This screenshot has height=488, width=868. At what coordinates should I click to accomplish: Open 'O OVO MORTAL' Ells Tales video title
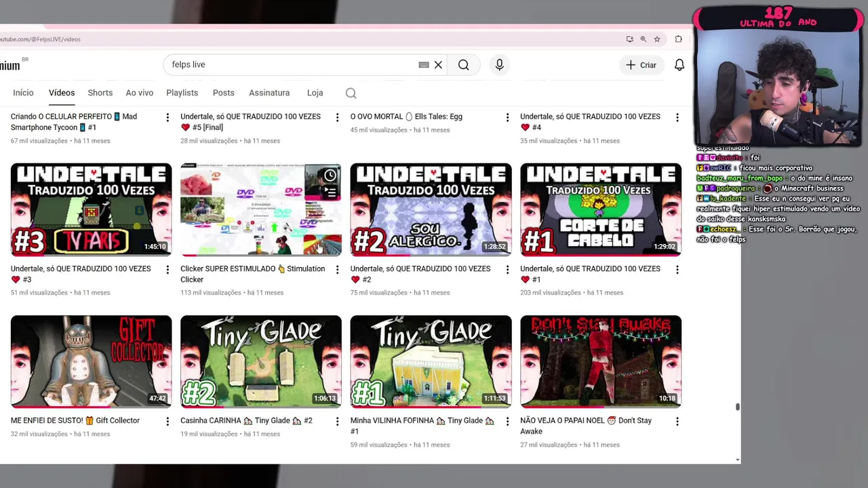406,117
